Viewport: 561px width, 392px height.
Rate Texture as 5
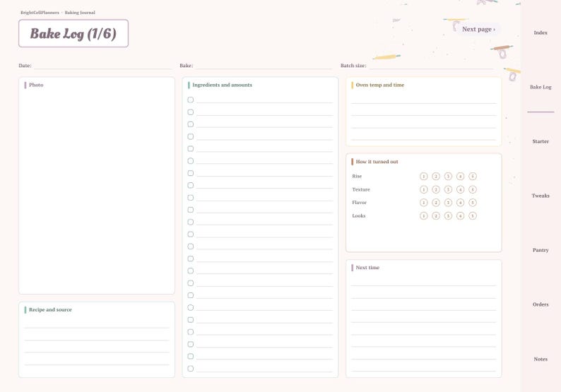click(473, 189)
